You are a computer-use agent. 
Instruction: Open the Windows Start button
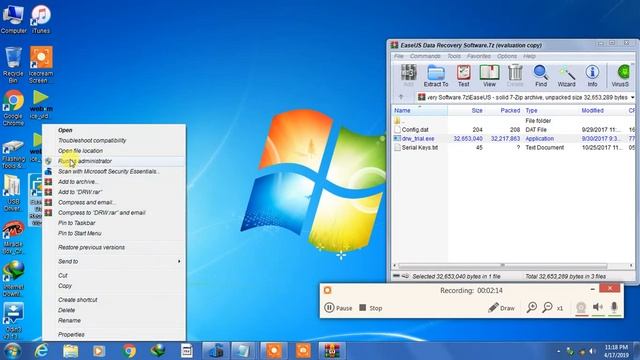[12, 351]
